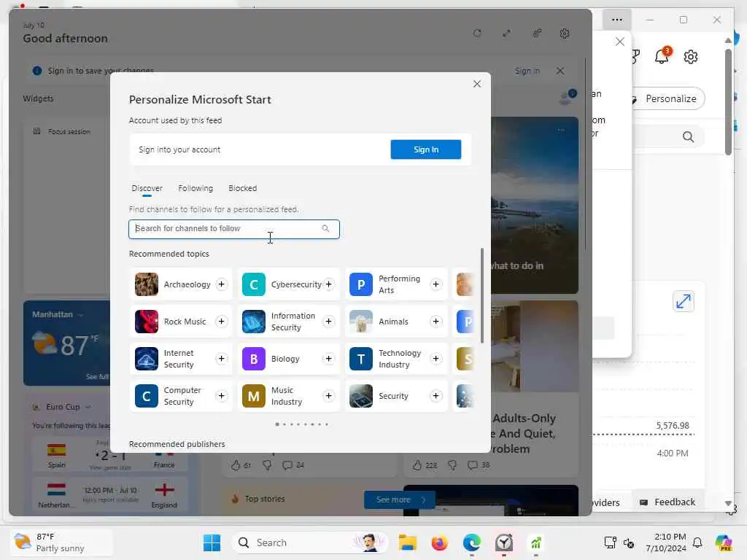
Task: Click the Music Industry M icon
Action: point(254,396)
